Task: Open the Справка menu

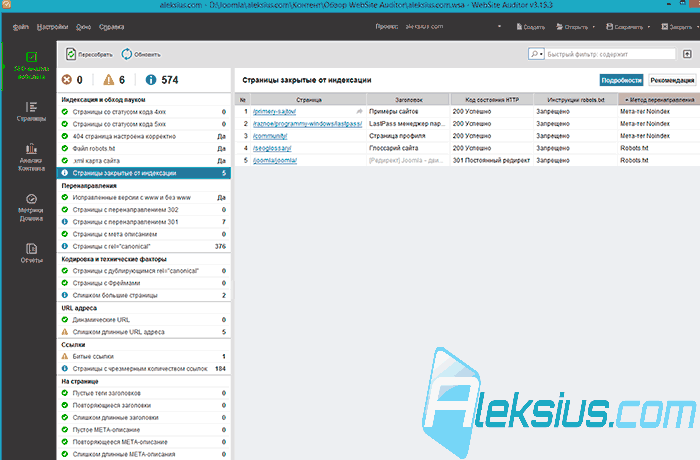Action: [x=112, y=27]
